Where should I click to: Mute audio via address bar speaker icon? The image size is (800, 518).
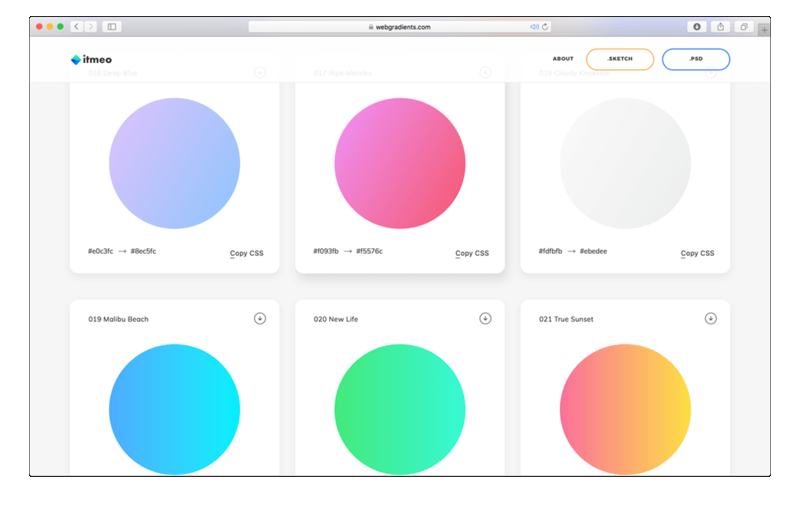click(x=534, y=27)
